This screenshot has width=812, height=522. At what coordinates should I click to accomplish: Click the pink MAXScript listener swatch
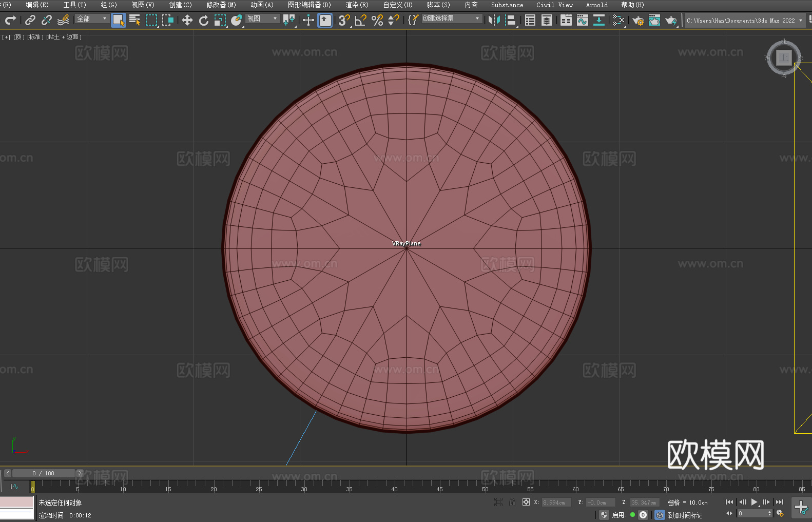click(x=16, y=502)
